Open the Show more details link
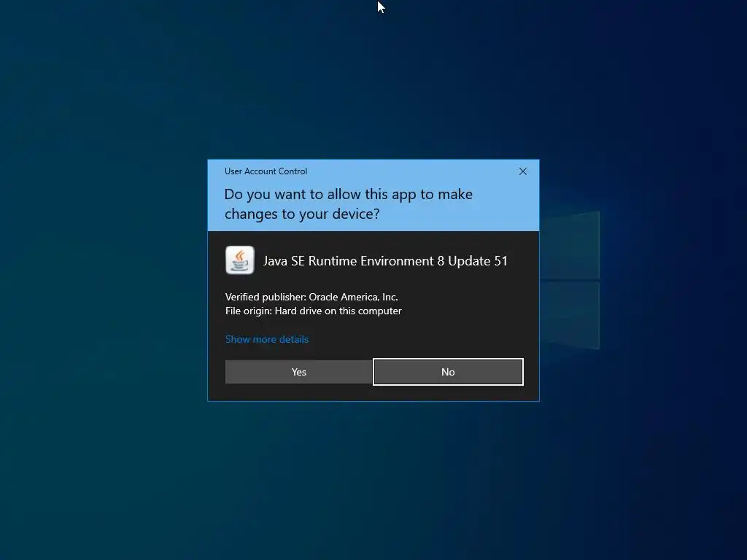The height and width of the screenshot is (560, 747). pyautogui.click(x=267, y=339)
